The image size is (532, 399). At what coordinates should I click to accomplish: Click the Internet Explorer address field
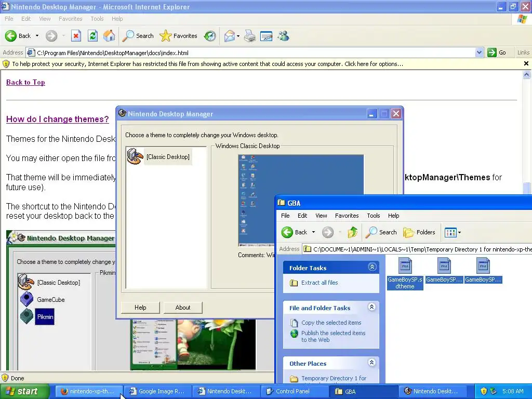(x=255, y=52)
